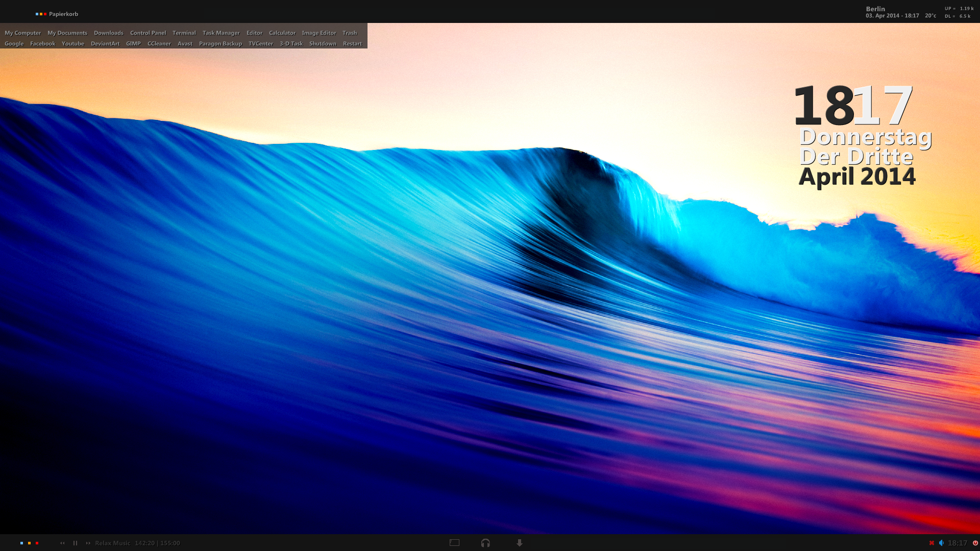Launch Avast from launcher

coord(185,43)
